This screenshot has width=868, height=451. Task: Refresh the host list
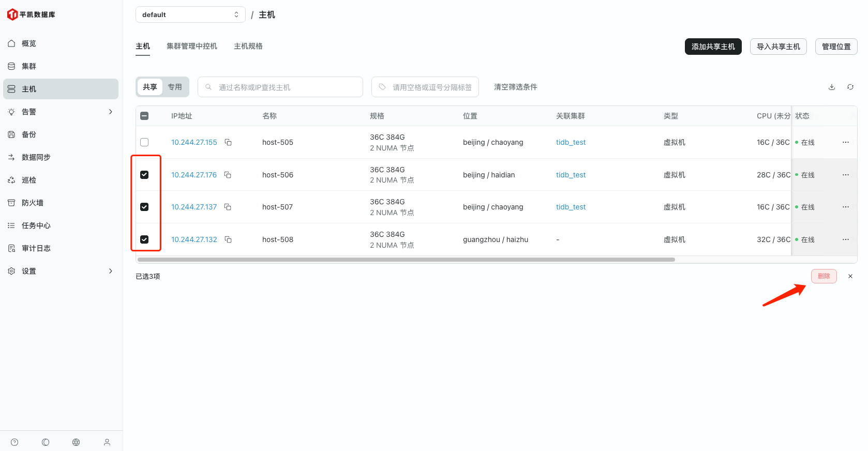point(850,87)
